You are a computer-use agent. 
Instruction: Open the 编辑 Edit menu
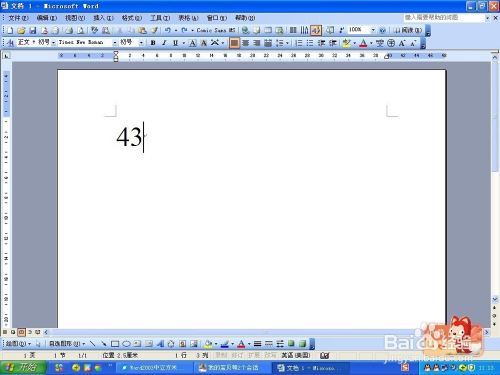(x=47, y=18)
